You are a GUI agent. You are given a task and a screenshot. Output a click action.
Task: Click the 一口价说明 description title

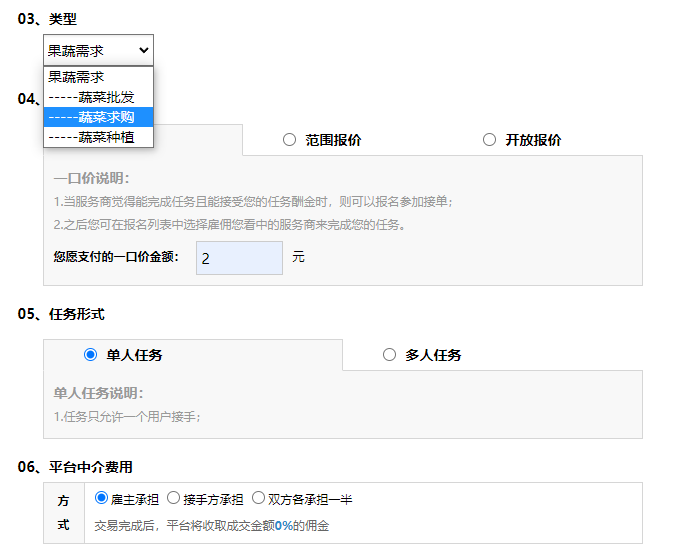pos(91,178)
